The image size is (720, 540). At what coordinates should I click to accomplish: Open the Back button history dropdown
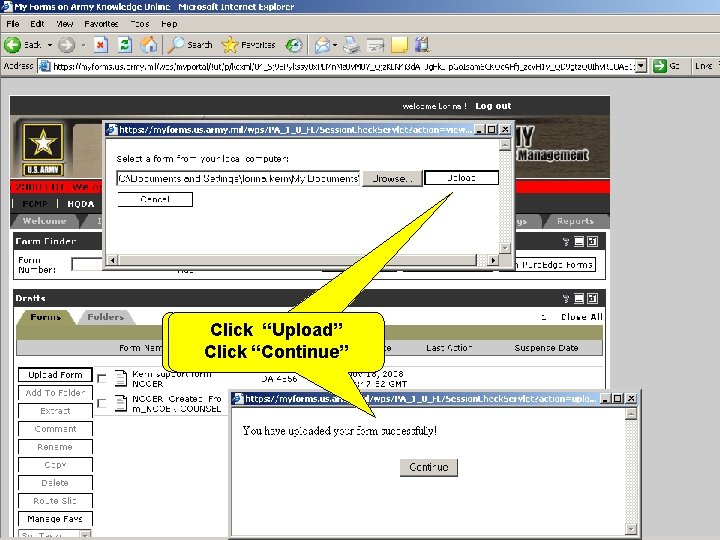(50, 45)
